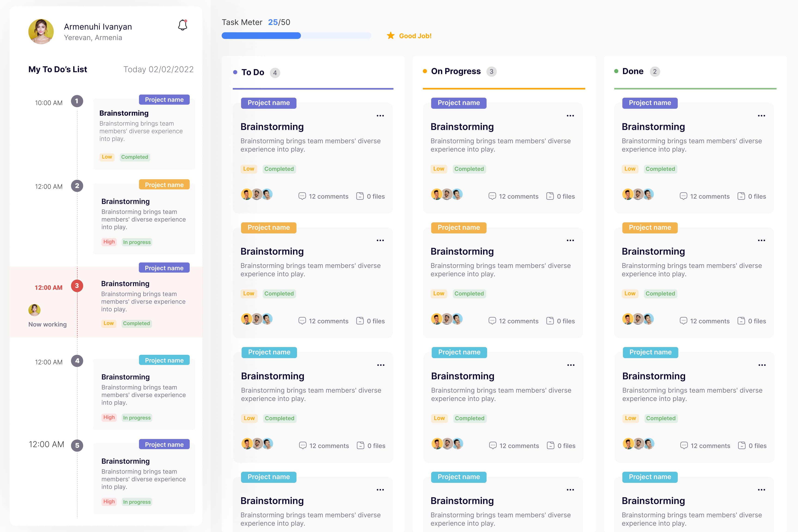The image size is (798, 532).
Task: Click timeline marker number 3
Action: tap(77, 286)
